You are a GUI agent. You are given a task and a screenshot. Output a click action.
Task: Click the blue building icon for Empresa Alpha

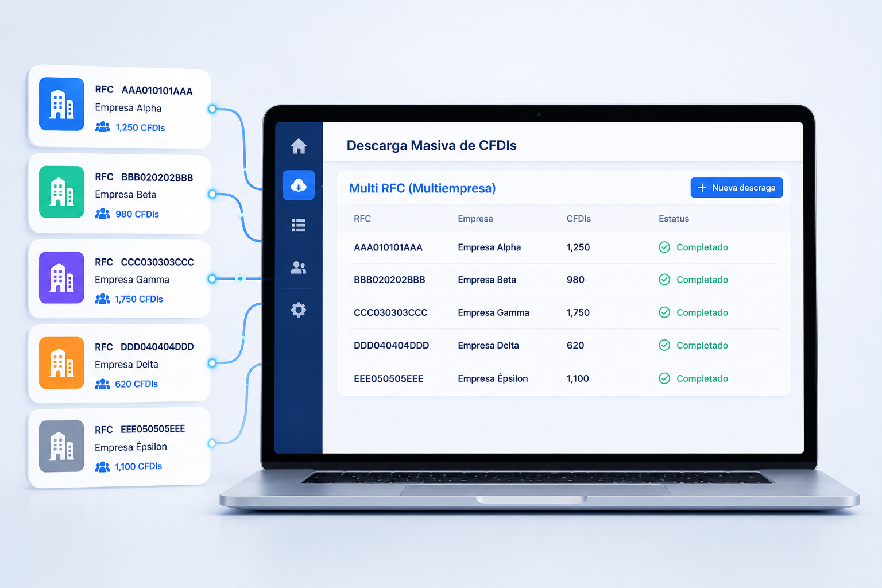[x=61, y=104]
